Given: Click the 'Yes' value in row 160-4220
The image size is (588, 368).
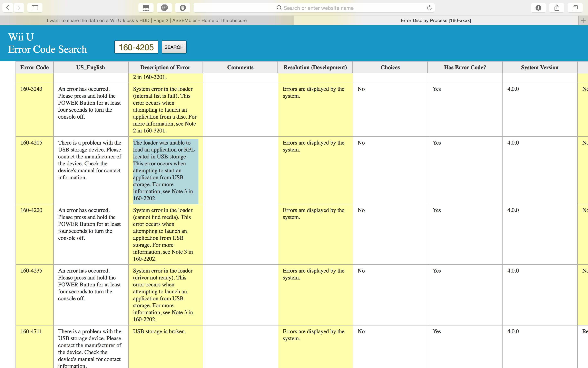Looking at the screenshot, I should coord(437,210).
